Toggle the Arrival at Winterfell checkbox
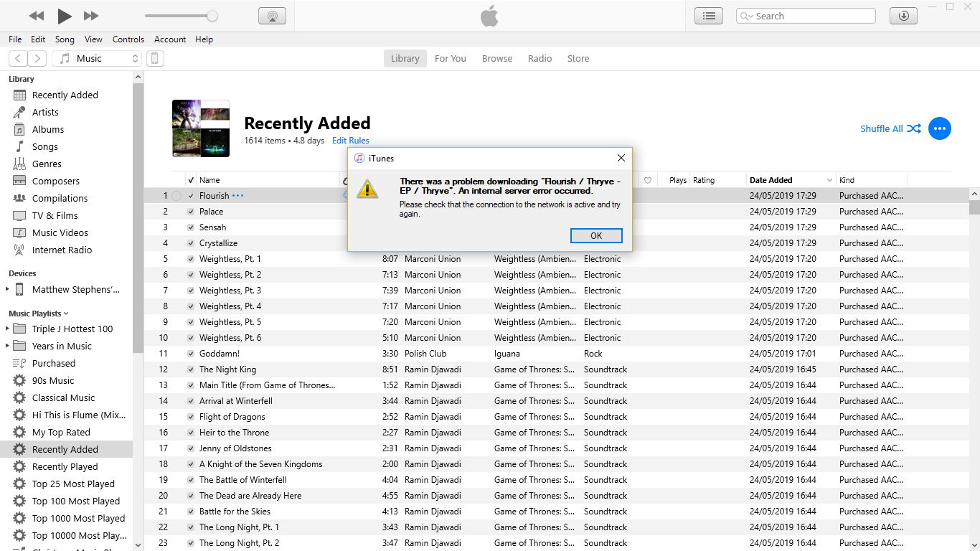Viewport: 980px width, 551px height. pyautogui.click(x=191, y=401)
